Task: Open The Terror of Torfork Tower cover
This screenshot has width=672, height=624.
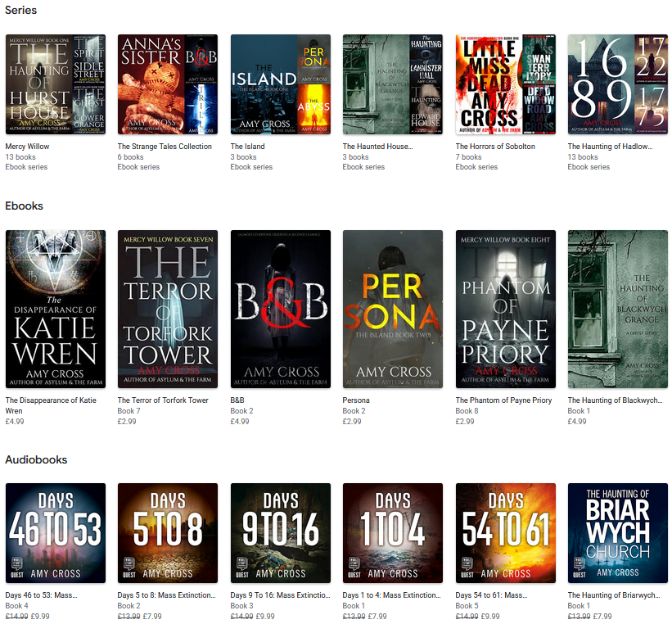Action: 168,310
